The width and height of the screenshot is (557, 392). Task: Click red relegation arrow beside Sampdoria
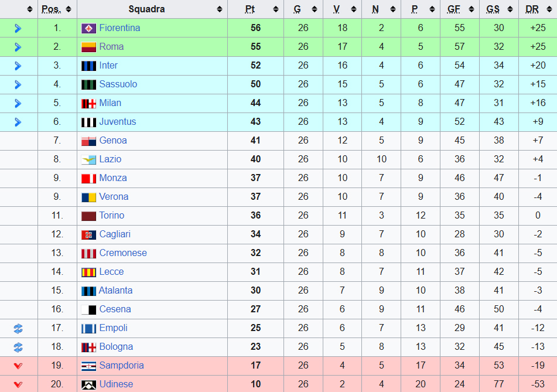[18, 366]
